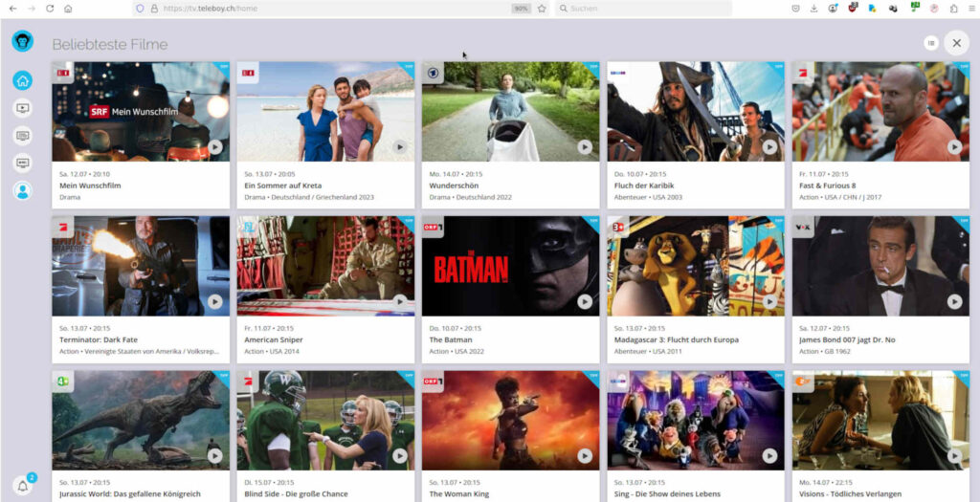Image resolution: width=980 pixels, height=502 pixels.
Task: Click the 'American Sniper' title
Action: pos(274,339)
